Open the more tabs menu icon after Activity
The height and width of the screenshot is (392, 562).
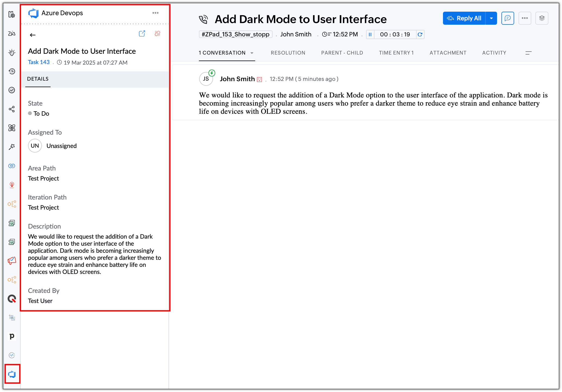pos(528,53)
